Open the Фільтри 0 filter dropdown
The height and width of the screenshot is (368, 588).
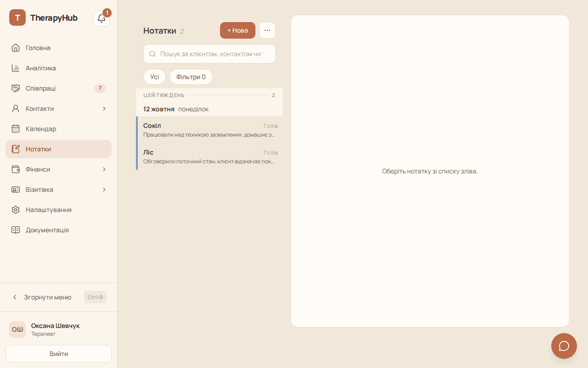point(191,77)
